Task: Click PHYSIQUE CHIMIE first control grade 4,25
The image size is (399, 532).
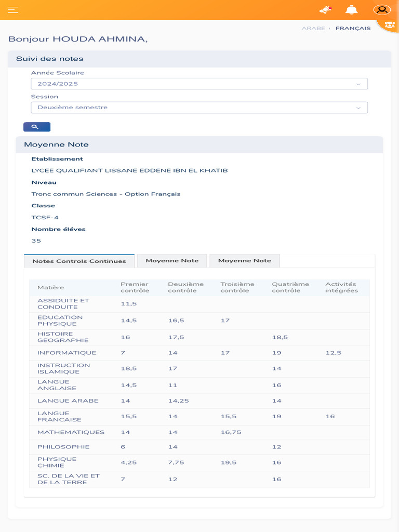Action: coord(129,462)
